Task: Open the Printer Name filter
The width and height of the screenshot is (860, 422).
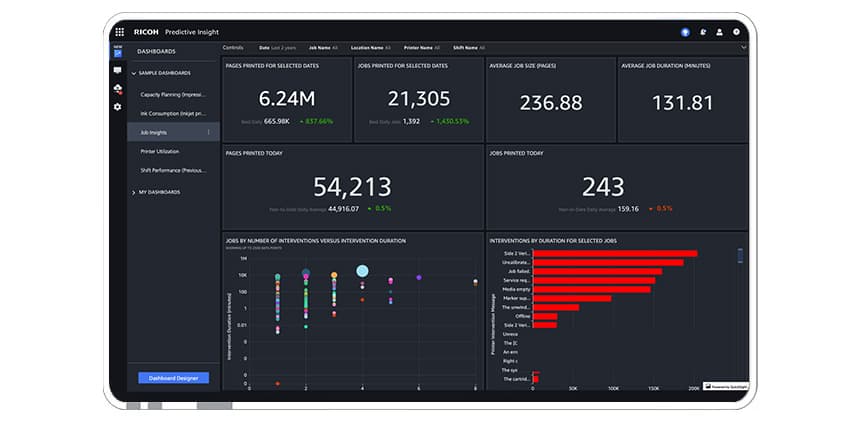Action: (425, 47)
